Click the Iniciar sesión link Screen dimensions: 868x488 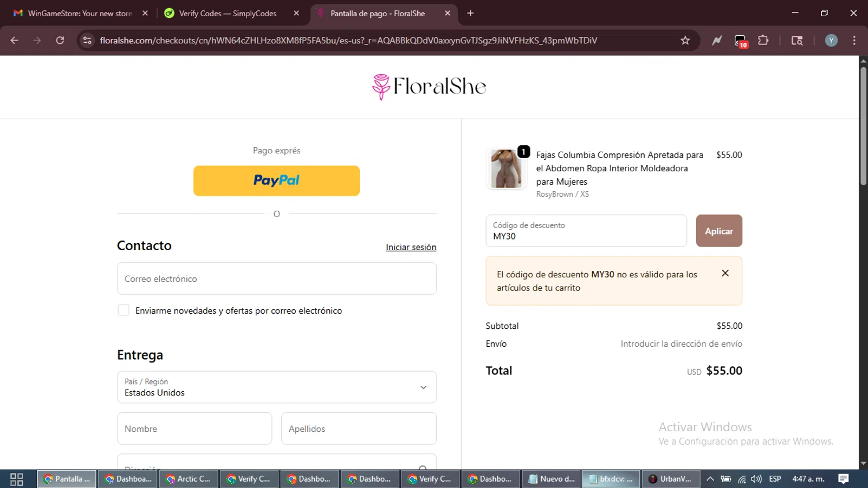tap(411, 247)
